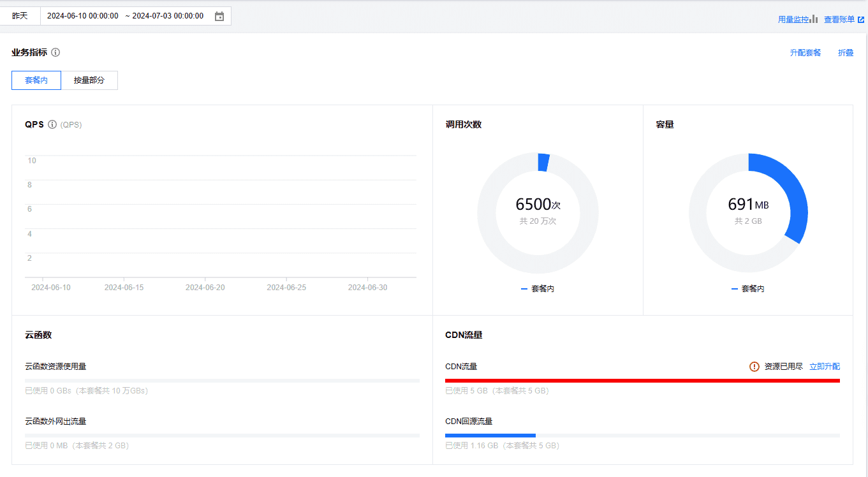Click the 云函数 section heading
This screenshot has width=868, height=477.
tap(38, 335)
